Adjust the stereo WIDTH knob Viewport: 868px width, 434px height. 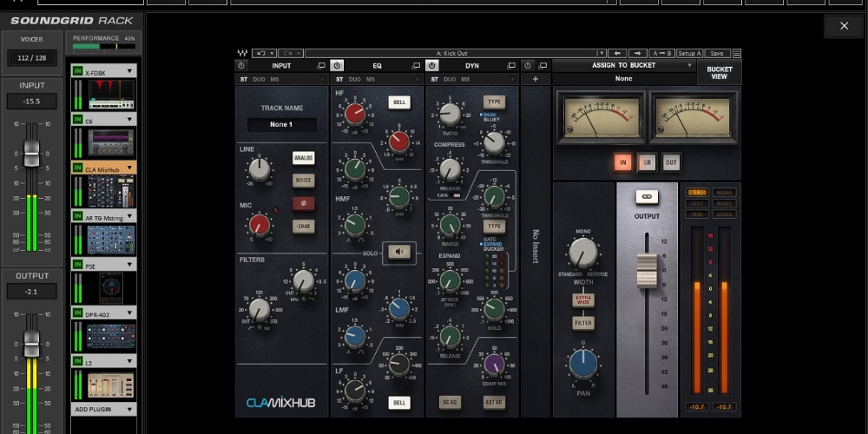(x=583, y=253)
